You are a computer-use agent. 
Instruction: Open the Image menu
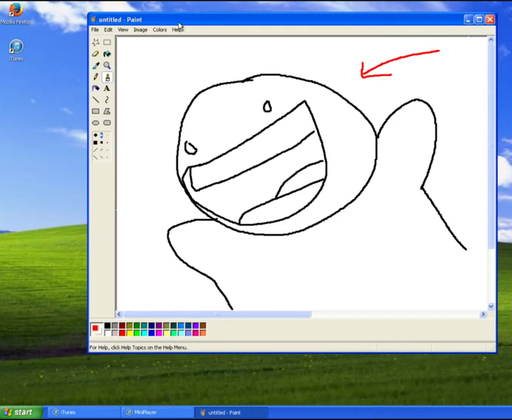140,30
